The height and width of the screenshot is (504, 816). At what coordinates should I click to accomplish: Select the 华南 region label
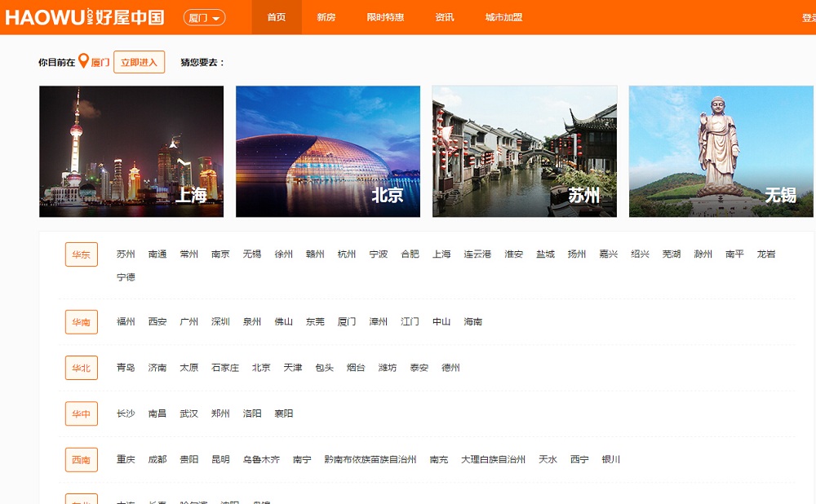click(81, 322)
